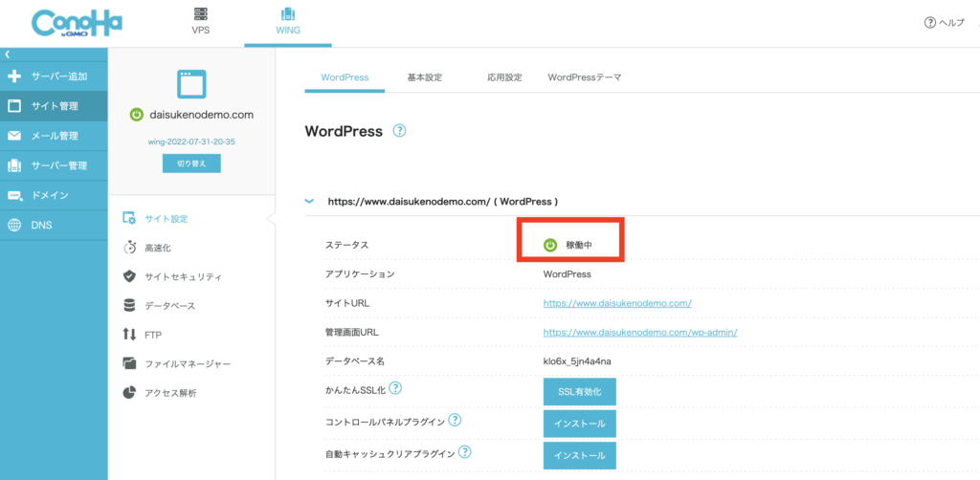
Task: Open the help question mark icon
Action: pos(929,23)
